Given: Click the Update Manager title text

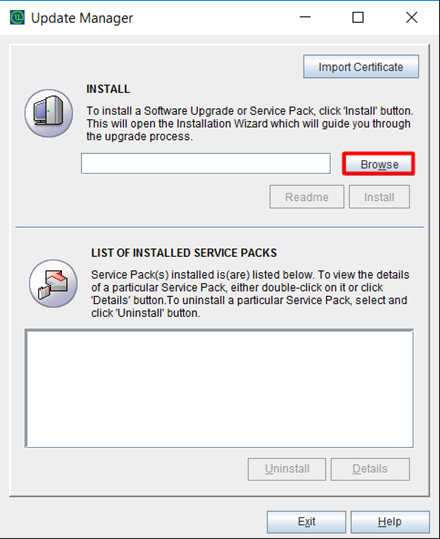Looking at the screenshot, I should pyautogui.click(x=82, y=18).
